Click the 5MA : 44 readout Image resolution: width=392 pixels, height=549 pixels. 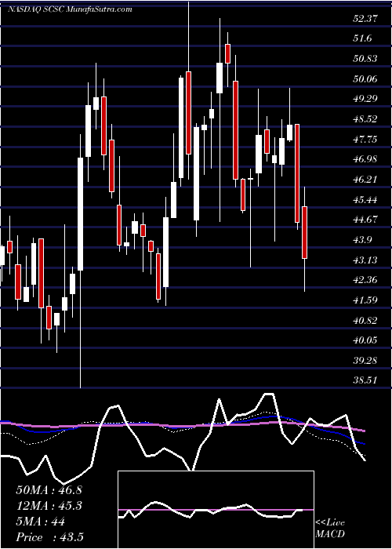click(x=41, y=522)
